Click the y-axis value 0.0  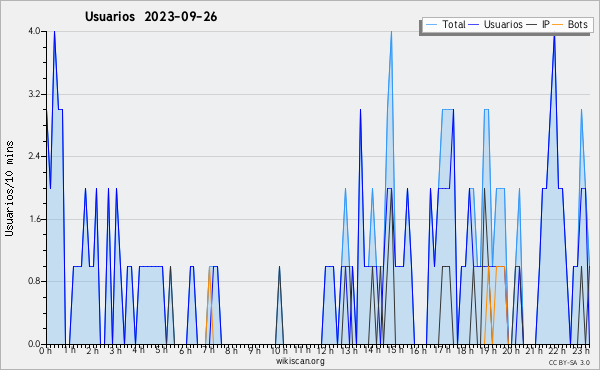click(34, 344)
